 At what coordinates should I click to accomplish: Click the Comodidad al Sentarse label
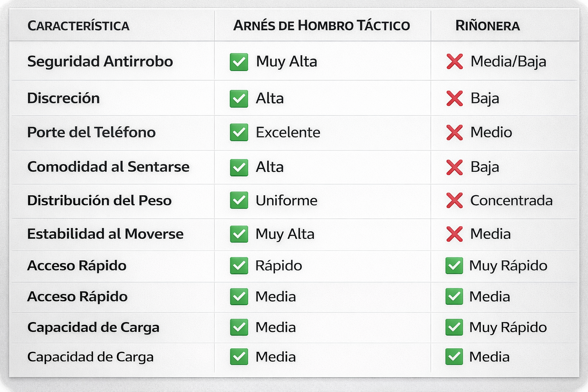tap(108, 167)
